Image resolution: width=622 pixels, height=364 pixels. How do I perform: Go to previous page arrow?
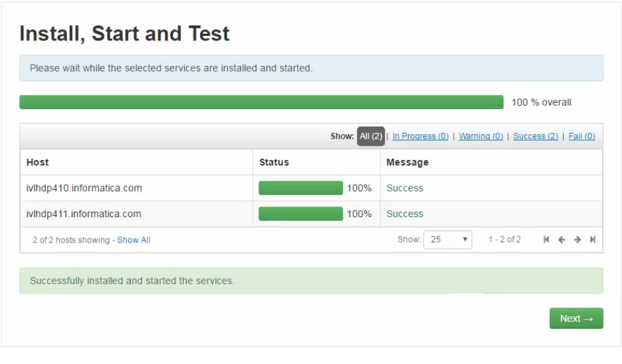pos(562,240)
